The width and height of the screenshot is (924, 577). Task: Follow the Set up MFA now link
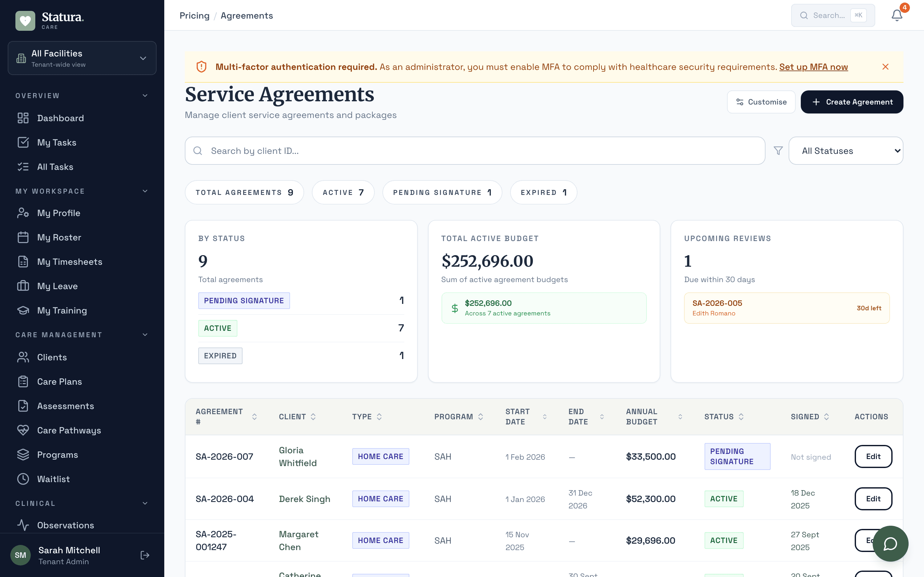click(814, 67)
